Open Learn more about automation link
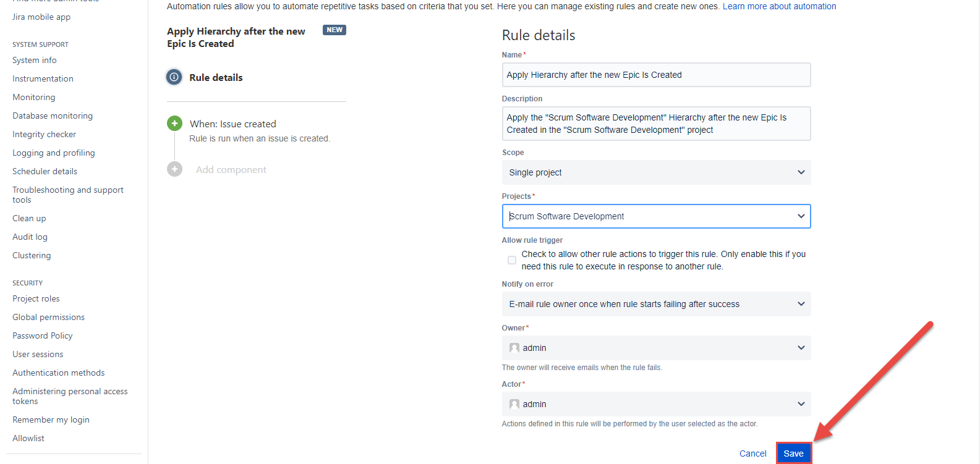 pos(779,6)
